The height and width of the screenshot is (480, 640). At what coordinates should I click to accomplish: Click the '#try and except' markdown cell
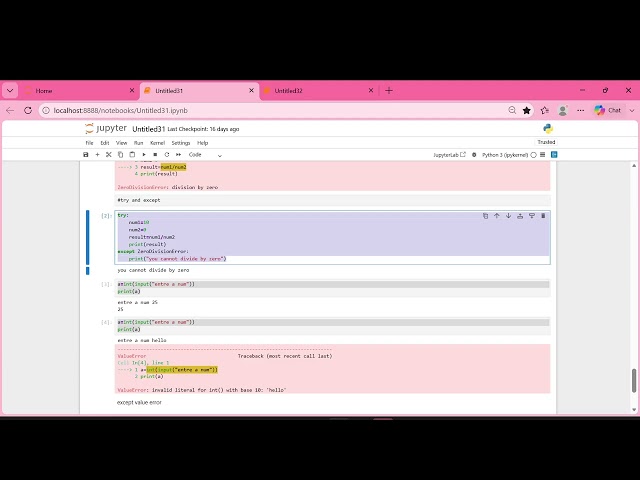[x=332, y=200]
